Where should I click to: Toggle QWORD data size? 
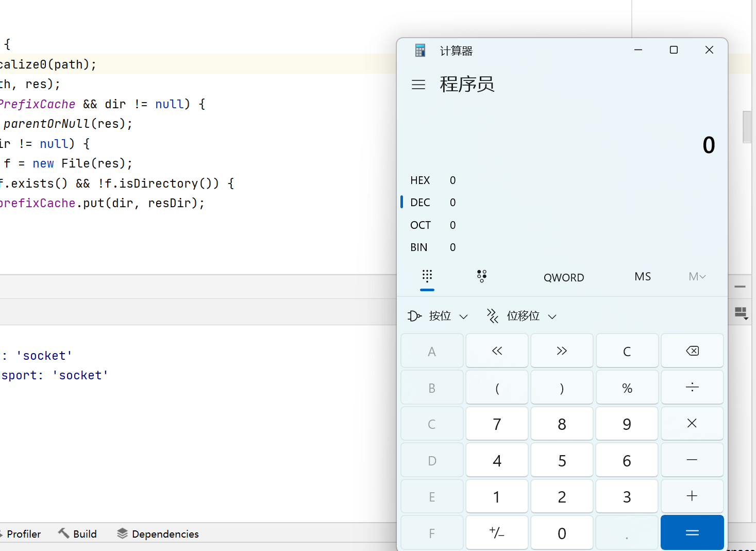[564, 277]
